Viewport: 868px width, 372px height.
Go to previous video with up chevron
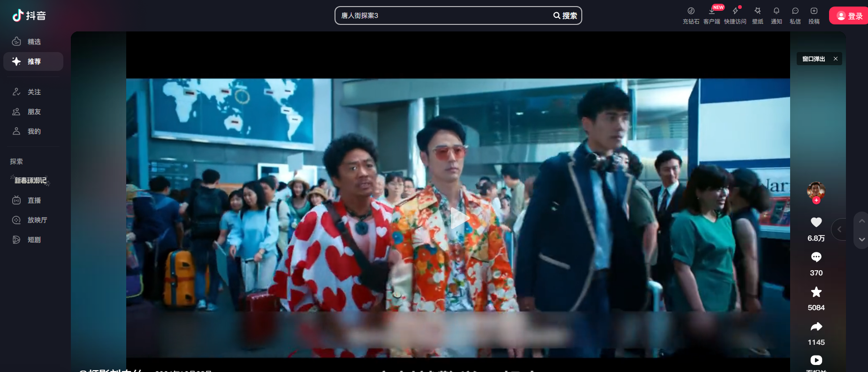coord(862,221)
